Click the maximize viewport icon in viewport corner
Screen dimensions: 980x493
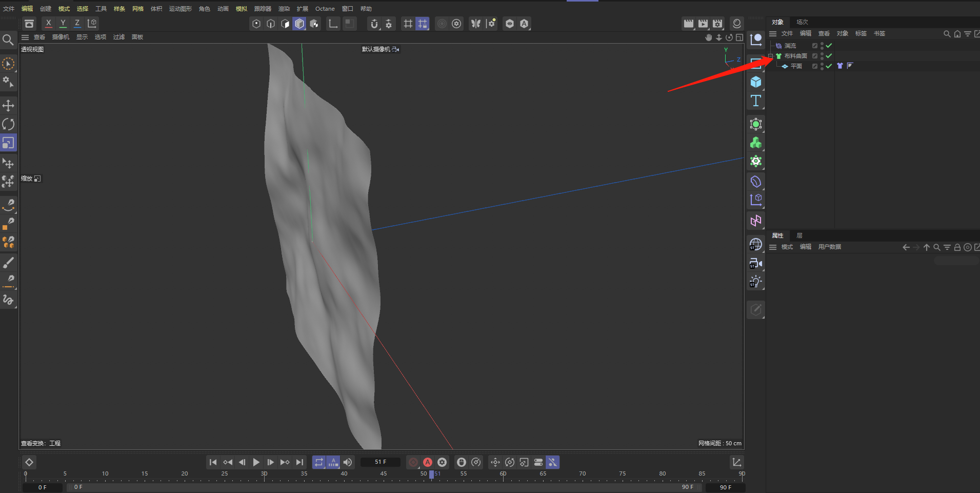click(739, 37)
